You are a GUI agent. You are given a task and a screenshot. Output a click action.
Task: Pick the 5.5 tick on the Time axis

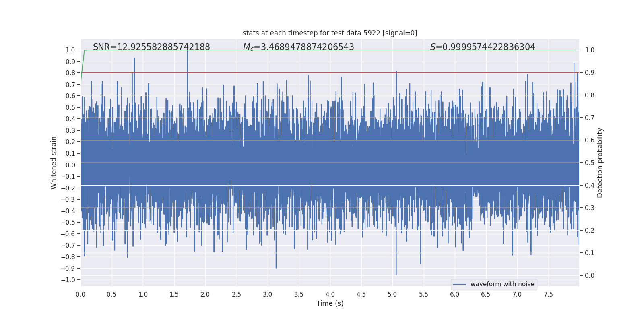423,295
